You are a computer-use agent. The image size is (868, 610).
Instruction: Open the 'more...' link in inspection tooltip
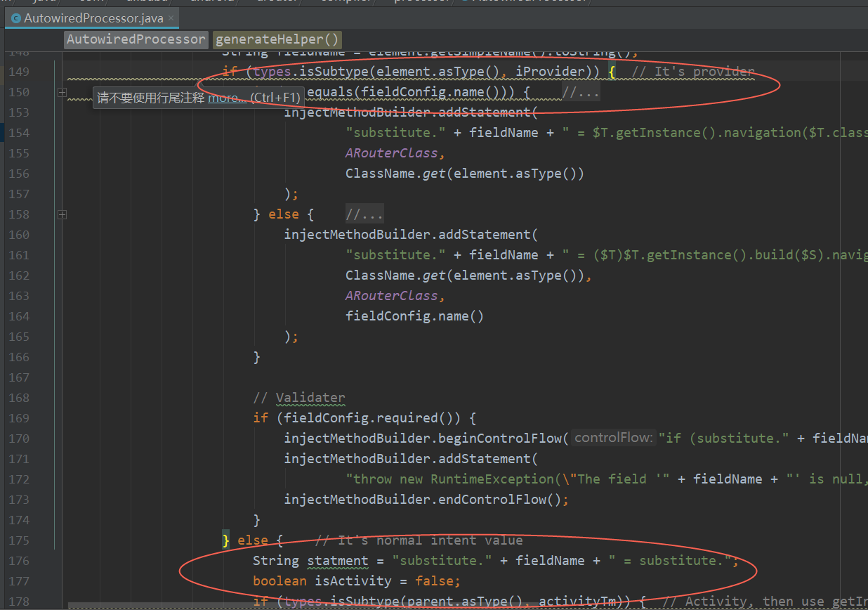(227, 98)
